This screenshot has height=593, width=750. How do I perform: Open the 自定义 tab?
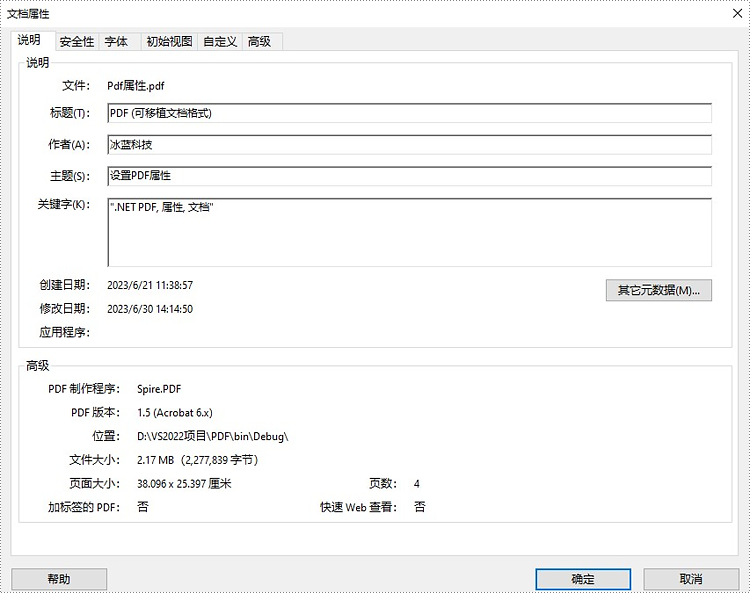[x=220, y=42]
